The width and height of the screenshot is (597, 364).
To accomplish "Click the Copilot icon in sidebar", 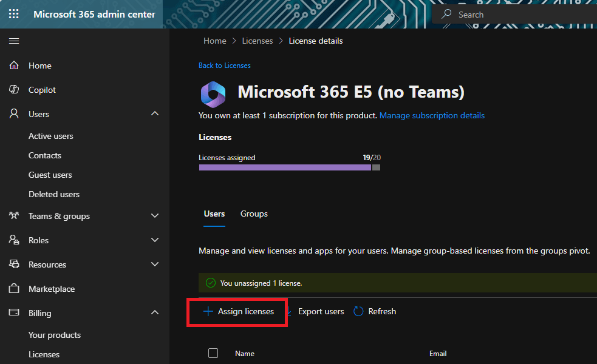I will (14, 89).
